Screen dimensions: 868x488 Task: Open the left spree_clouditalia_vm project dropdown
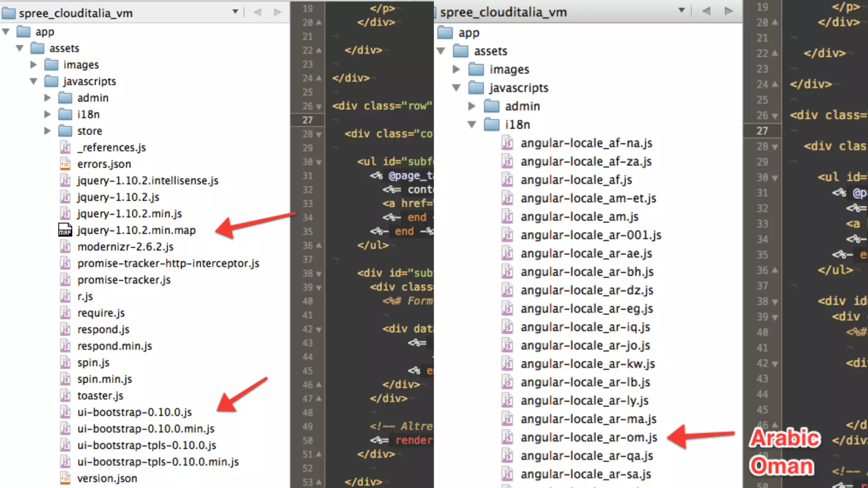(x=235, y=12)
